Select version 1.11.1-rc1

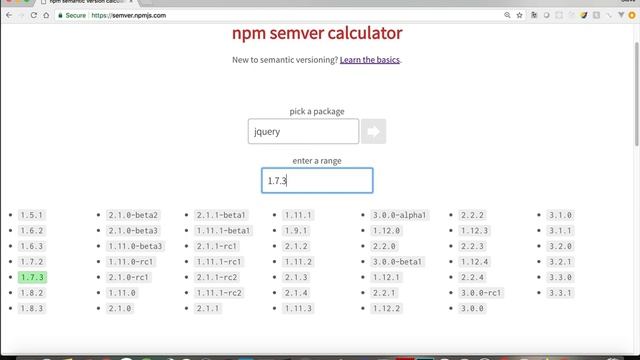coord(219,262)
